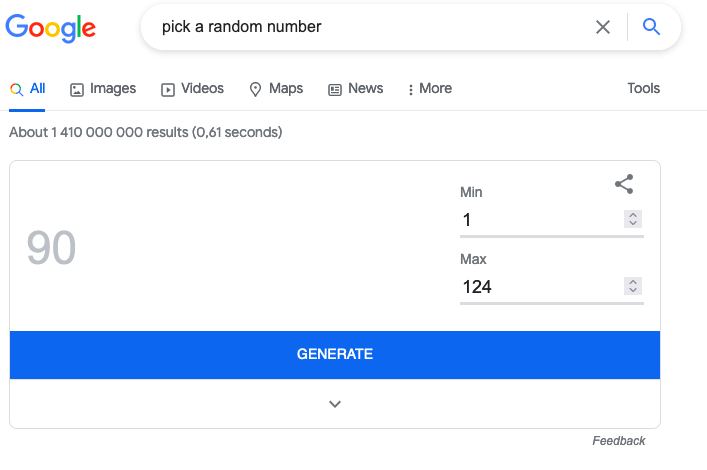Click the Google logo
707x470 pixels.
tap(50, 28)
